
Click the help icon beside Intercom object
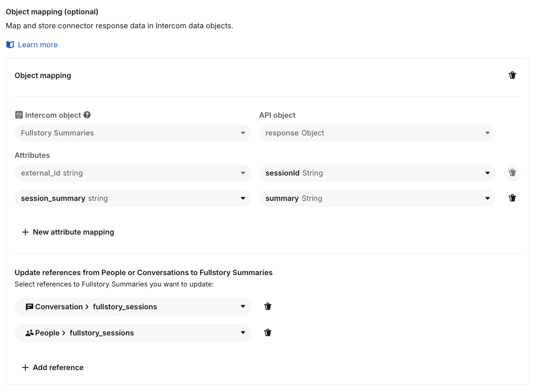point(87,115)
